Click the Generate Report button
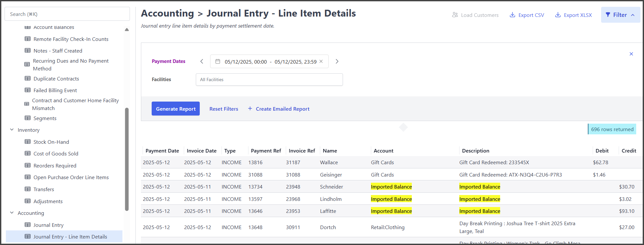Viewport: 644px width, 245px height. (175, 109)
